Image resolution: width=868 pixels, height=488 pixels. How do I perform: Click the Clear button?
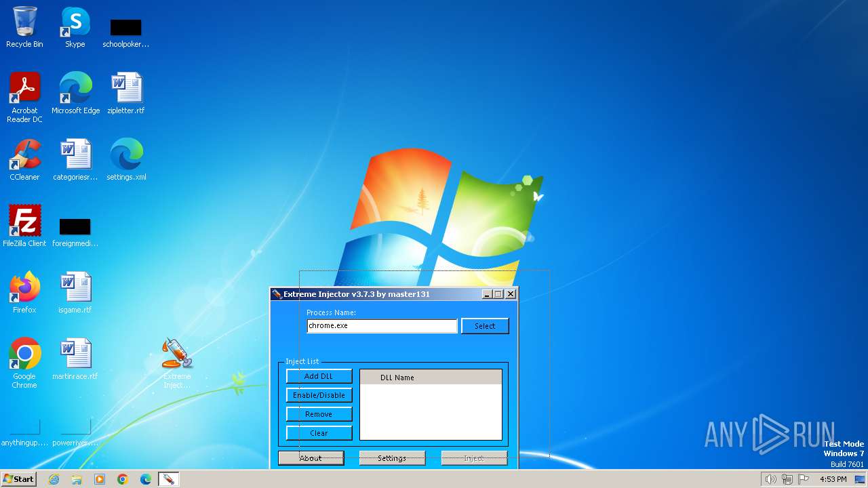click(x=319, y=433)
